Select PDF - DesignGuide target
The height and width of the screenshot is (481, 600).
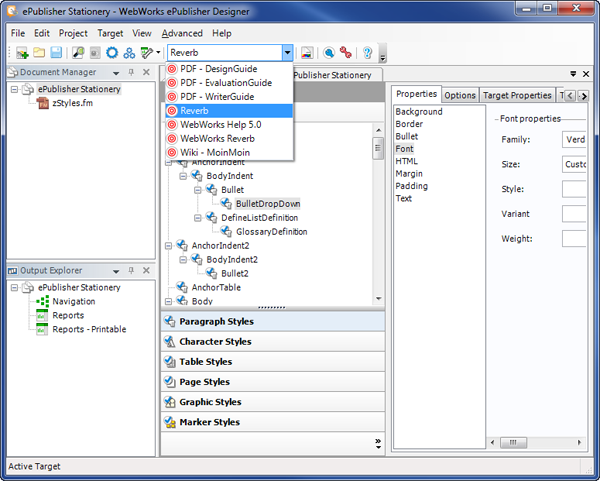tap(229, 69)
